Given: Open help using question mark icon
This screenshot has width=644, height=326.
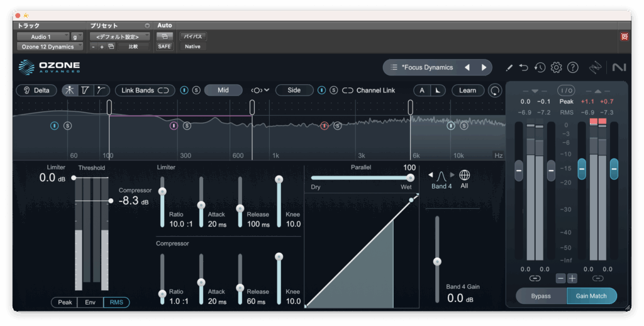Looking at the screenshot, I should (x=572, y=67).
